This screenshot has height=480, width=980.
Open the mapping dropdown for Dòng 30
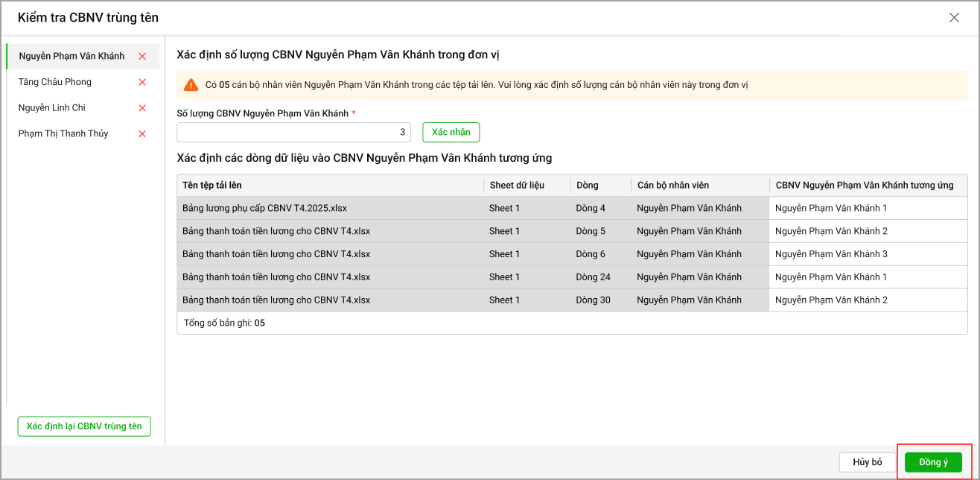868,300
